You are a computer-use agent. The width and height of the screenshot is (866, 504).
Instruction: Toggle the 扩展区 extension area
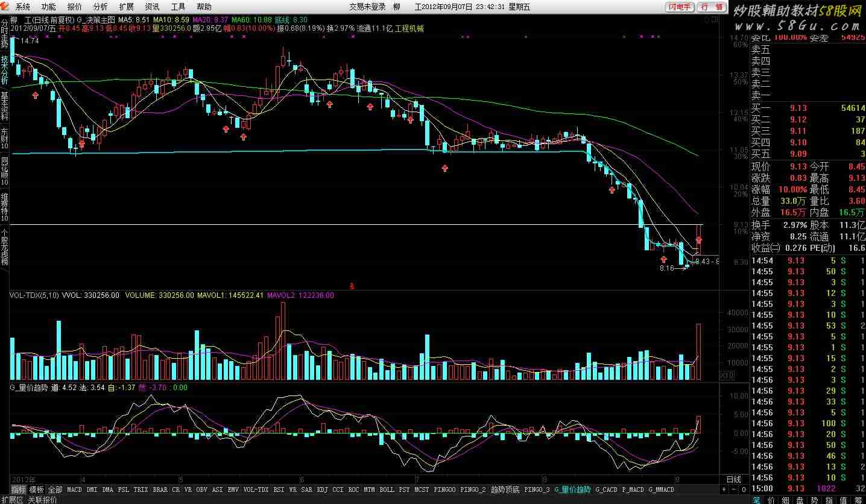coord(12,500)
